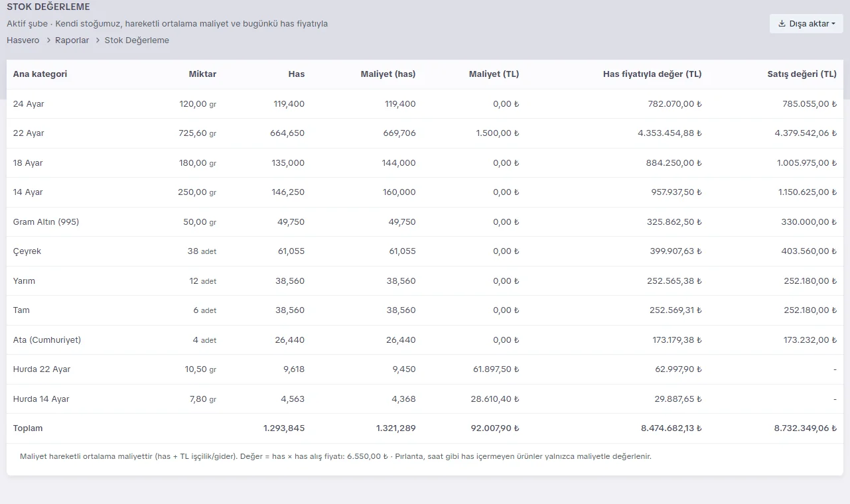Click the 4.353.454,88 ₺ value cell

tap(670, 133)
